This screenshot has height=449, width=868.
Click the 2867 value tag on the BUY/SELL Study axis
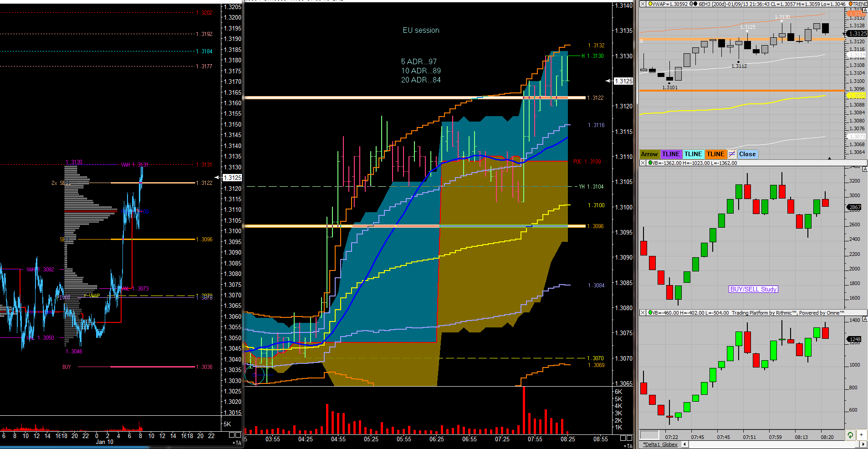pyautogui.click(x=855, y=207)
